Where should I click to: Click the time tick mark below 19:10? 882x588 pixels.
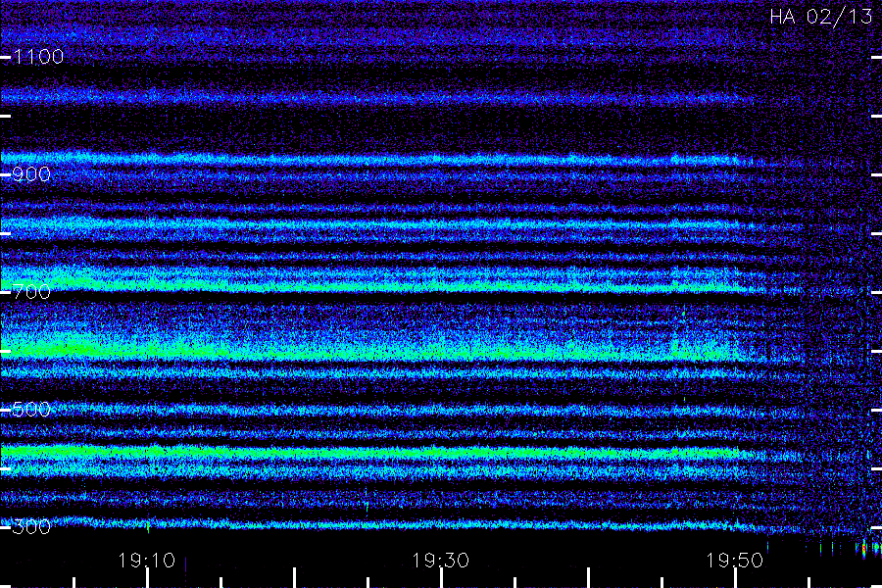(x=147, y=578)
